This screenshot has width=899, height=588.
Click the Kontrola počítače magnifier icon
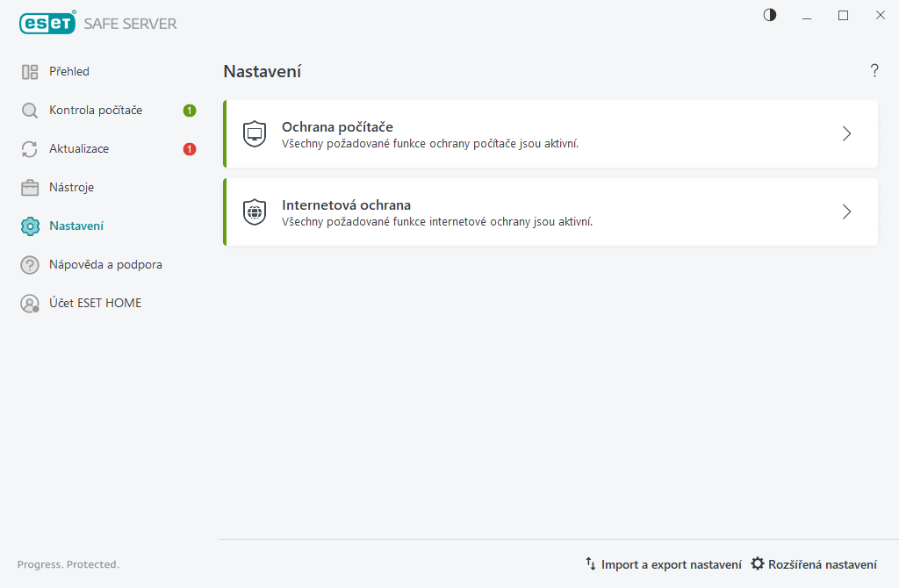click(x=30, y=111)
